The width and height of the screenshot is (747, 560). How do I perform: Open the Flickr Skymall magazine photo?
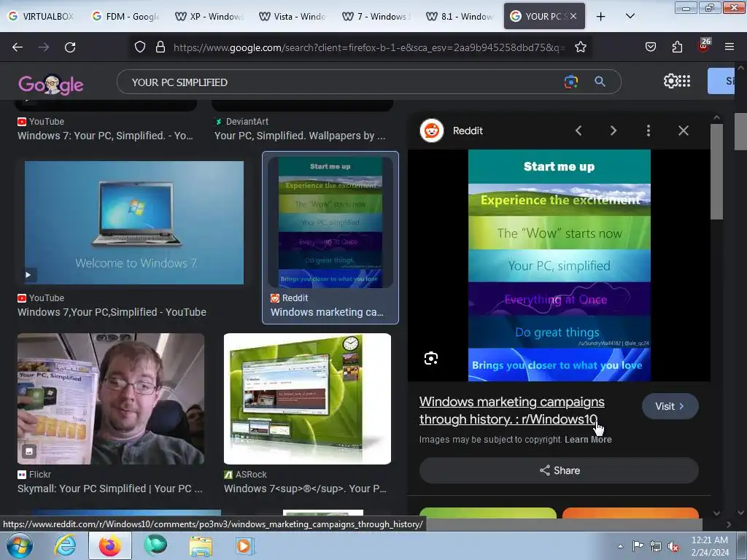pos(111,399)
